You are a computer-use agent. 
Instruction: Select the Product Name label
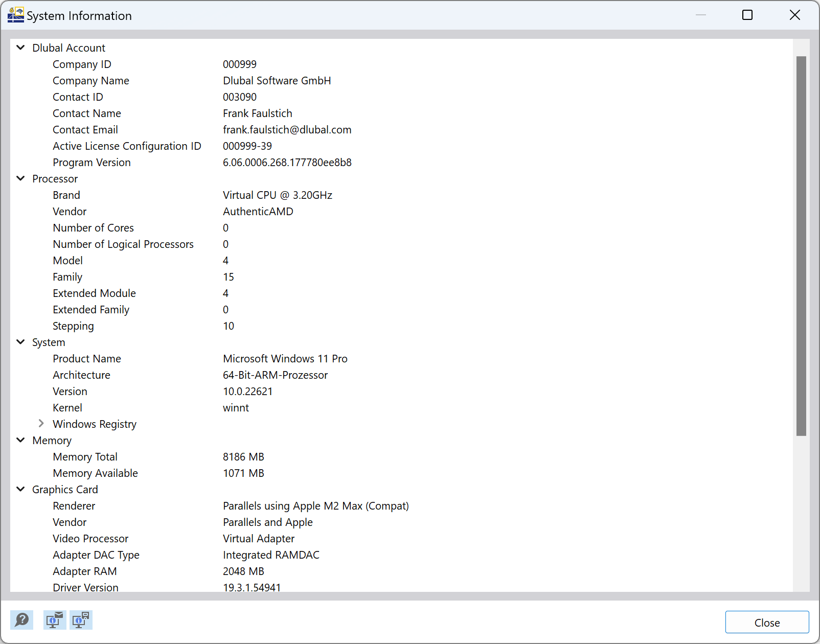pos(87,358)
